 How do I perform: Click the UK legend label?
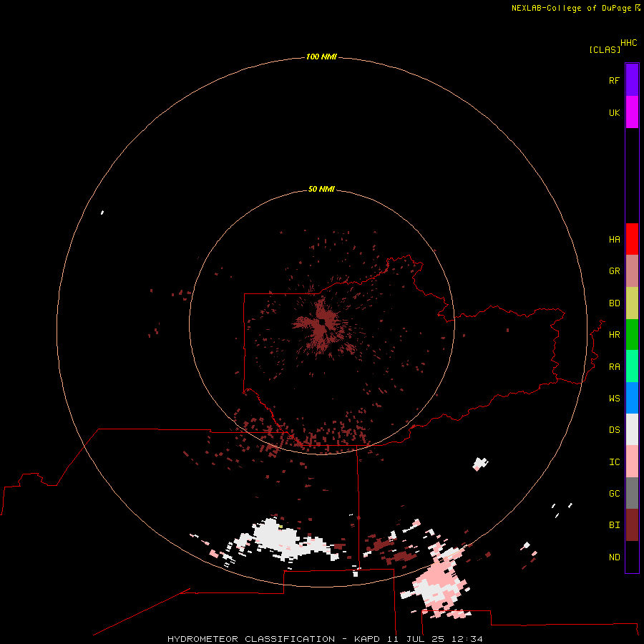pyautogui.click(x=615, y=112)
